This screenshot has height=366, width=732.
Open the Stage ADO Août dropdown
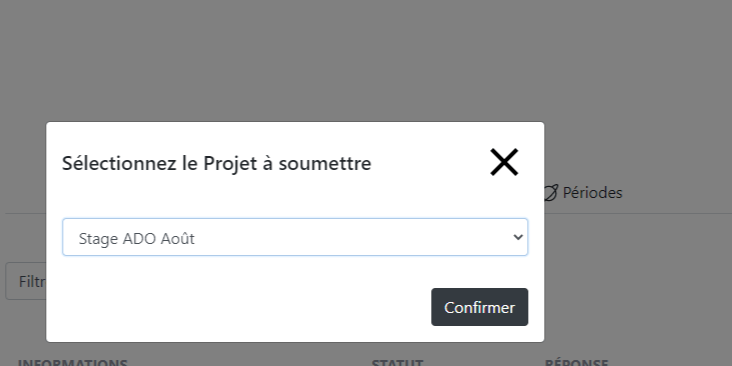coord(295,237)
